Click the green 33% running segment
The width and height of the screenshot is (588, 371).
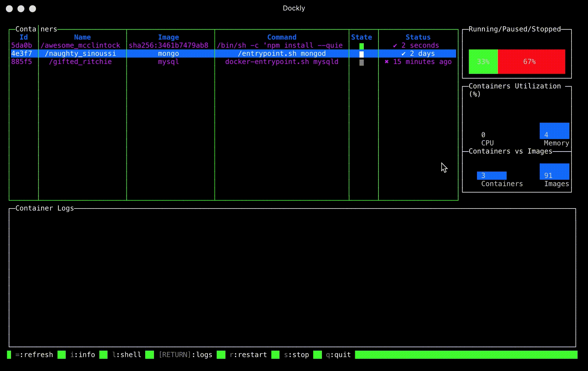[483, 62]
